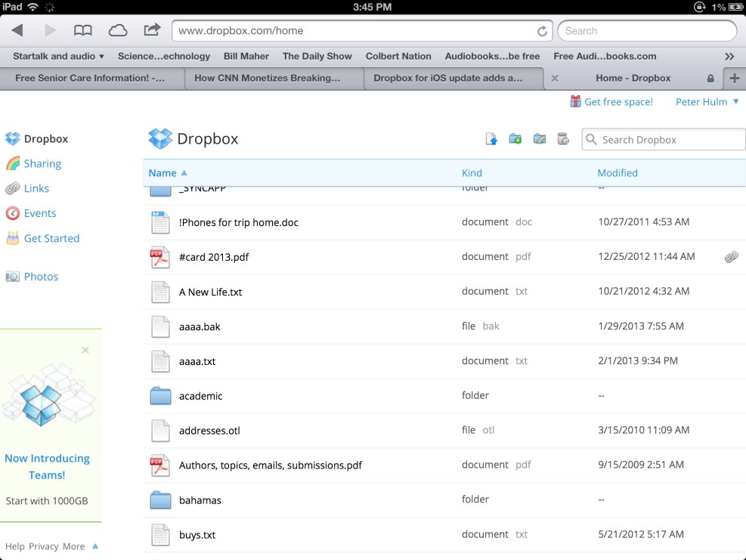This screenshot has height=560, width=746.
Task: Open The Daily Show bookmark
Action: [317, 56]
